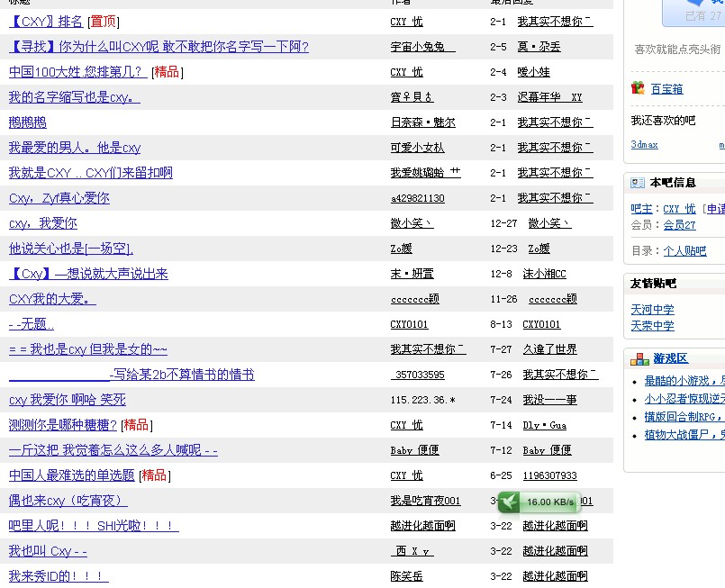The width and height of the screenshot is (725, 588).
Task: Open game link 小小忍者惊现逆天
Action: 684,399
